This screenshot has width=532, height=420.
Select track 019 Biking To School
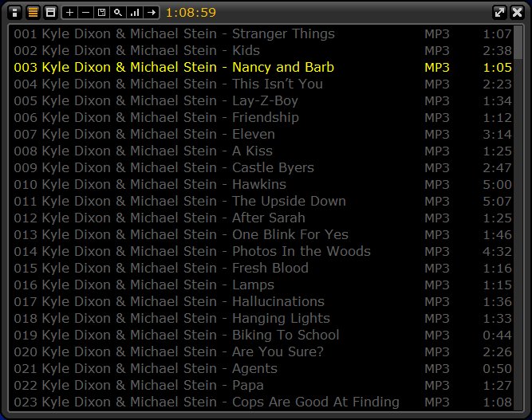click(x=261, y=335)
